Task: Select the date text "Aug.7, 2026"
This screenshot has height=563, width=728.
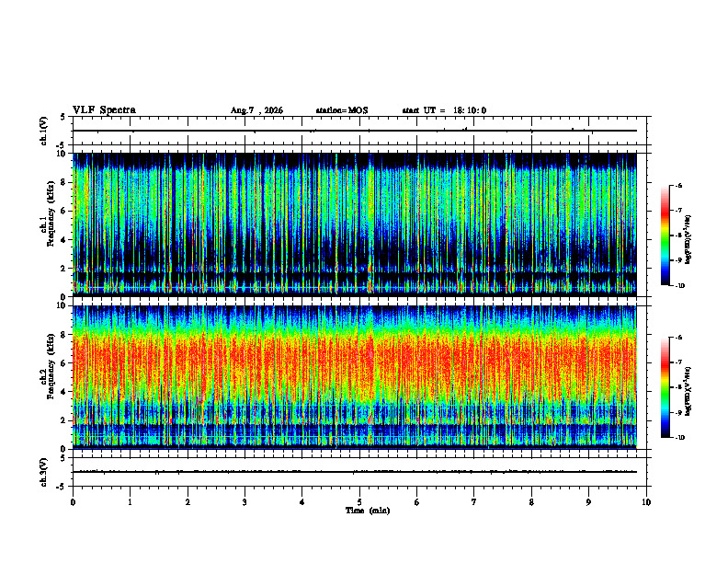Action: 256,110
